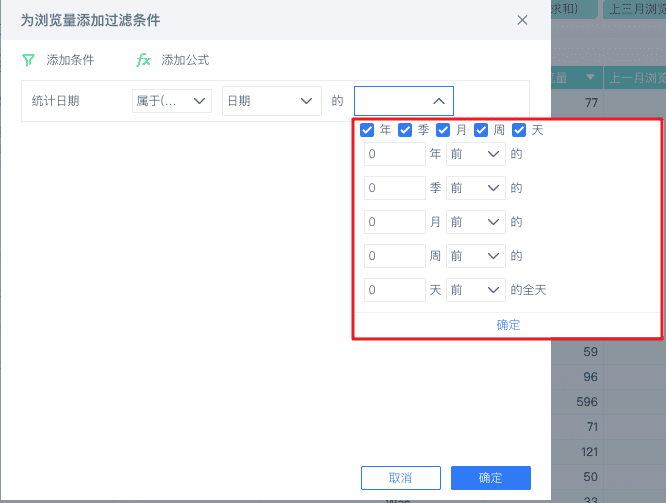Click the value 59 in background table
The height and width of the screenshot is (503, 666).
(x=590, y=352)
